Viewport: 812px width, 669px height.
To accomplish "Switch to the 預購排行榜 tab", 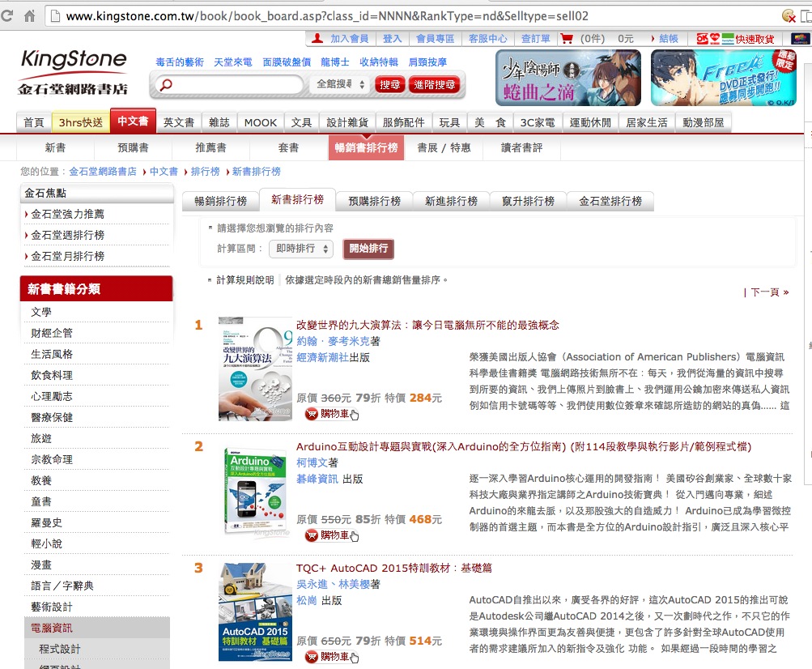I will click(374, 201).
